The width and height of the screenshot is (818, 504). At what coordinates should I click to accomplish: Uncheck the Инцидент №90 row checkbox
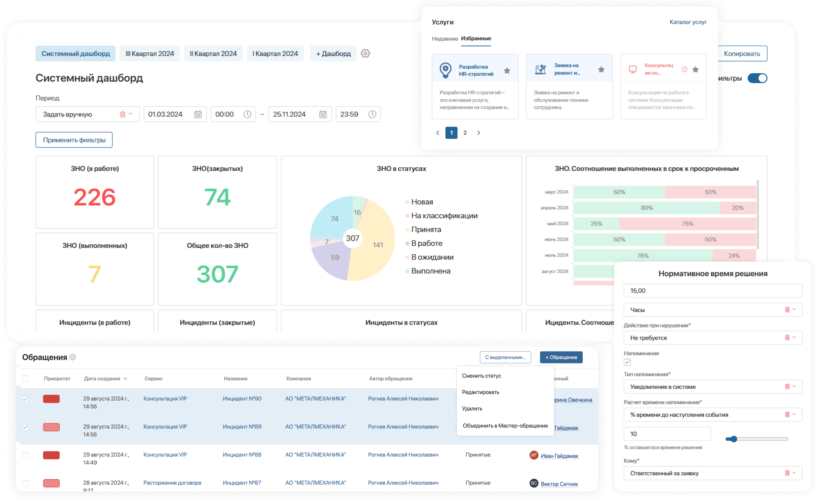[25, 399]
